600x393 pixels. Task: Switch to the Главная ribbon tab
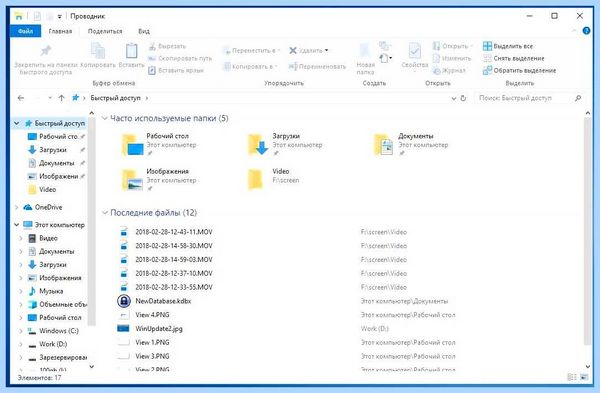[x=60, y=31]
